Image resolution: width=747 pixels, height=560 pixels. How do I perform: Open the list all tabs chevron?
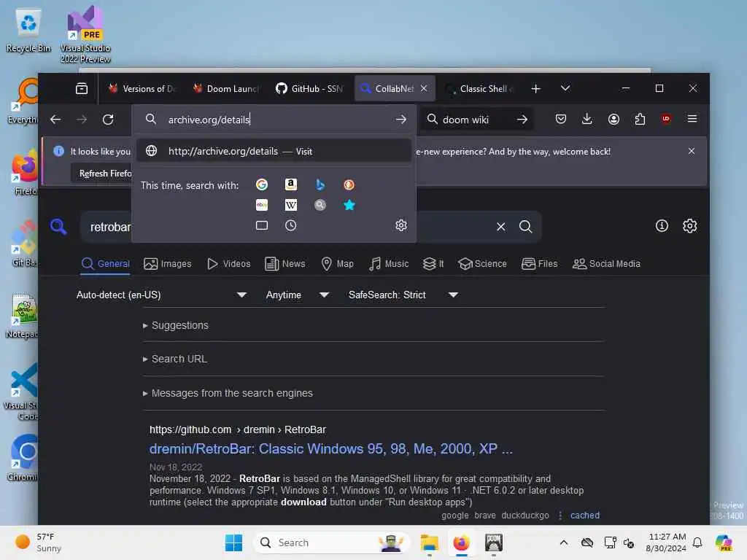point(565,88)
